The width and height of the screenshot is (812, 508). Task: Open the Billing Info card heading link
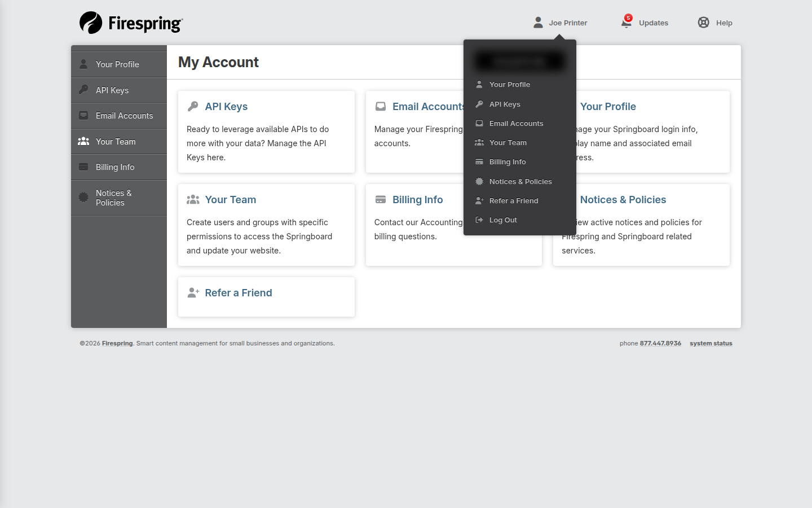point(418,200)
